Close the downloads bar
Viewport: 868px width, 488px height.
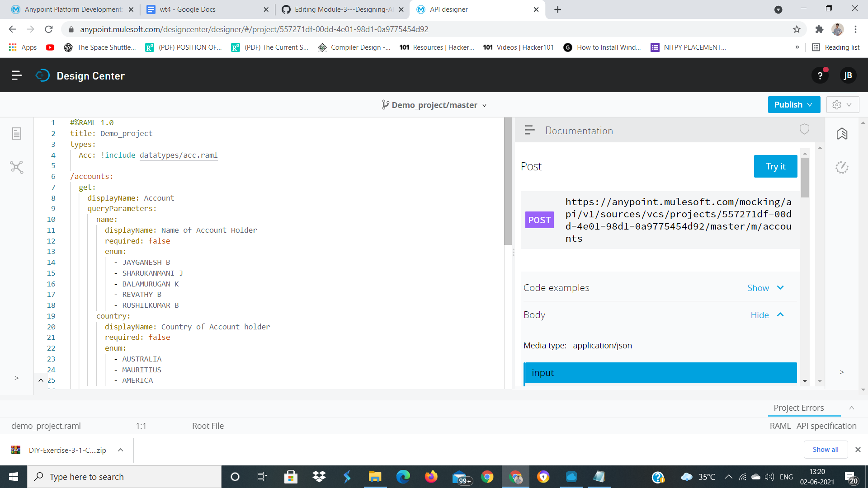858,450
